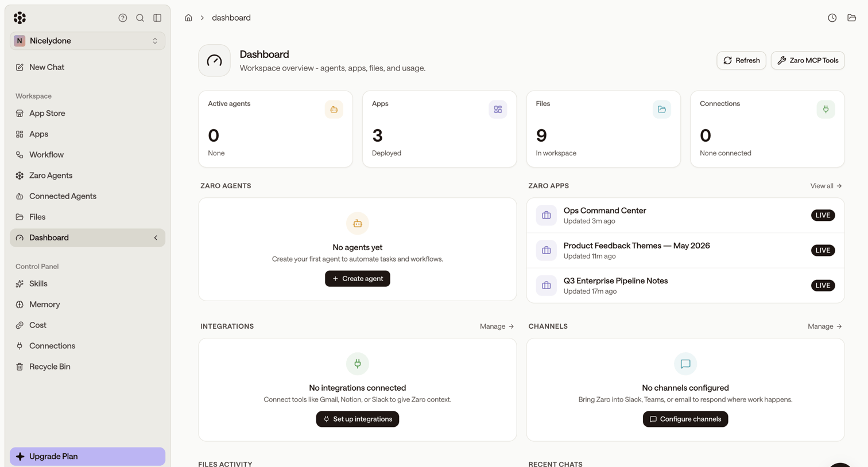
Task: Click the Connections None connected card
Action: pyautogui.click(x=767, y=129)
